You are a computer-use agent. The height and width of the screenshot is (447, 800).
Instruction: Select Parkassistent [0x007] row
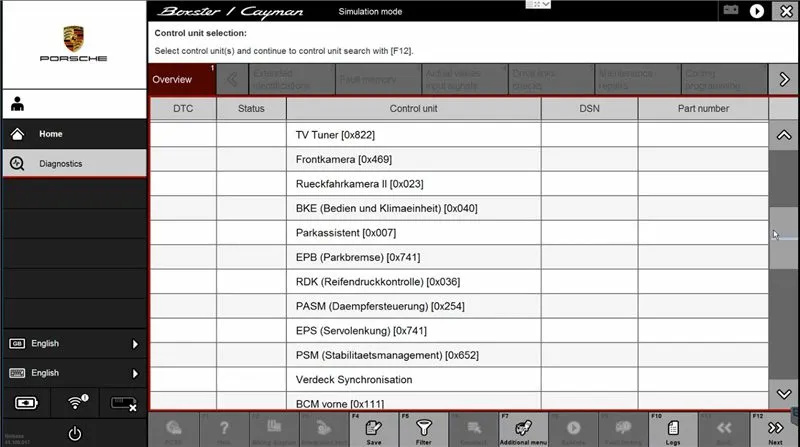[459, 233]
